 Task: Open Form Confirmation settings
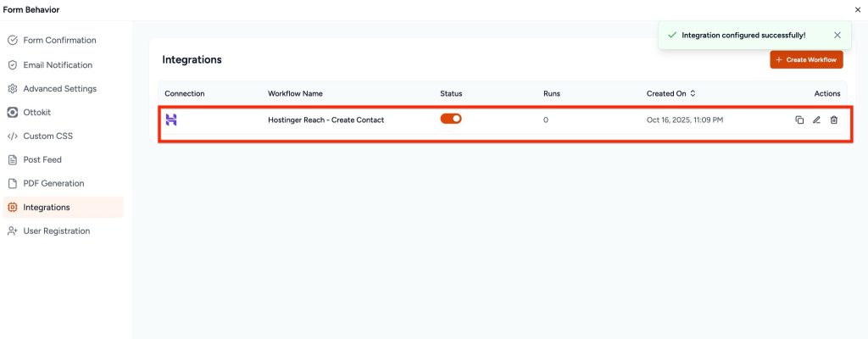coord(59,41)
